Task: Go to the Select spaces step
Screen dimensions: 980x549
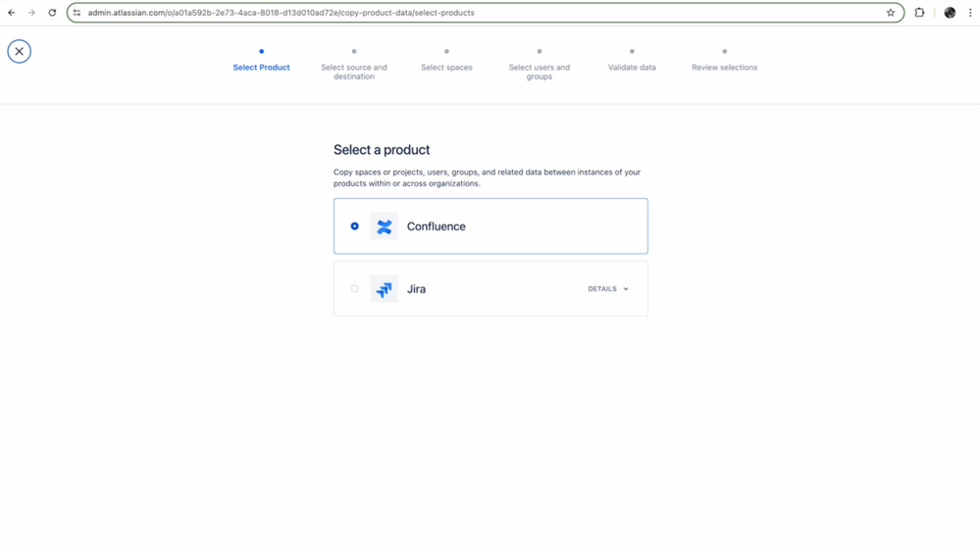Action: click(x=446, y=68)
